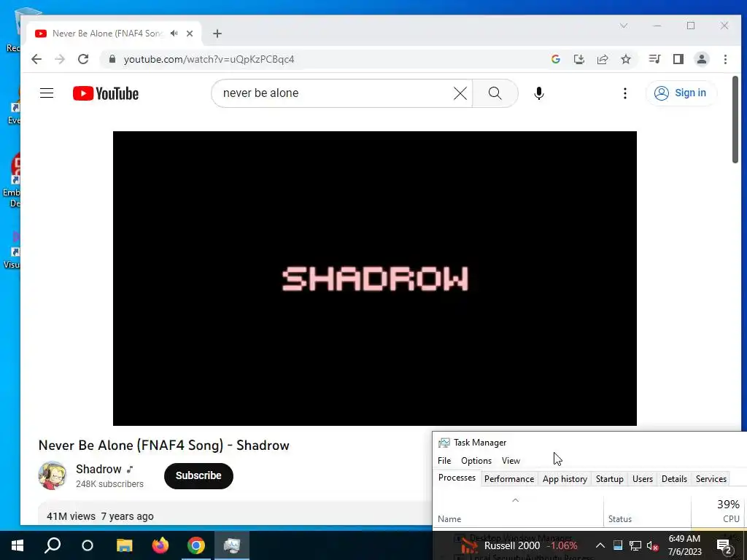Click the YouTube search magnifier button
Screen dimensions: 747x560
click(x=495, y=93)
